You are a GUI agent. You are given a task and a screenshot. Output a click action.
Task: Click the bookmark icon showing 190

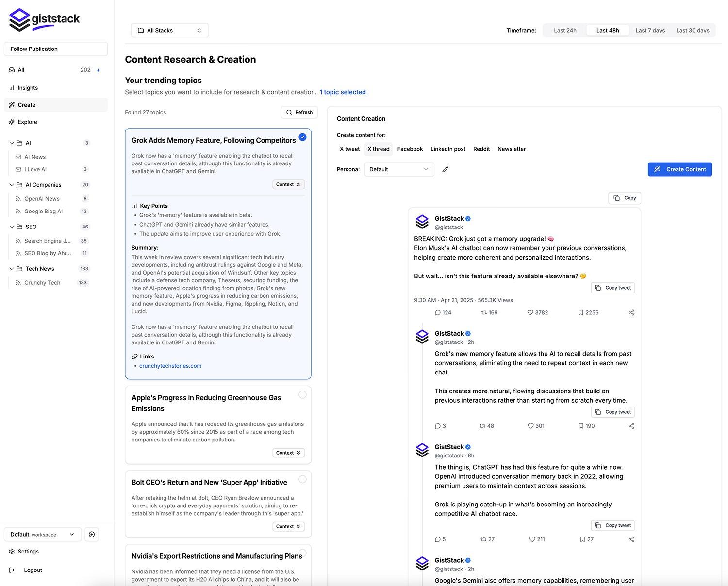point(580,426)
